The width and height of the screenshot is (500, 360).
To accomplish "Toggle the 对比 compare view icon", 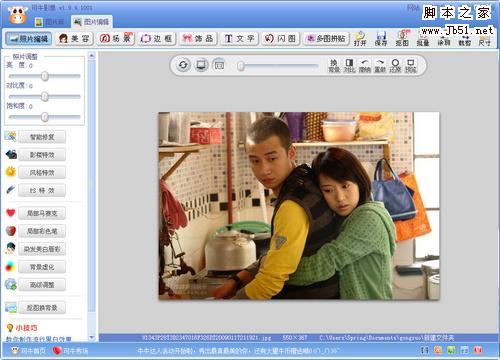I will pyautogui.click(x=349, y=66).
